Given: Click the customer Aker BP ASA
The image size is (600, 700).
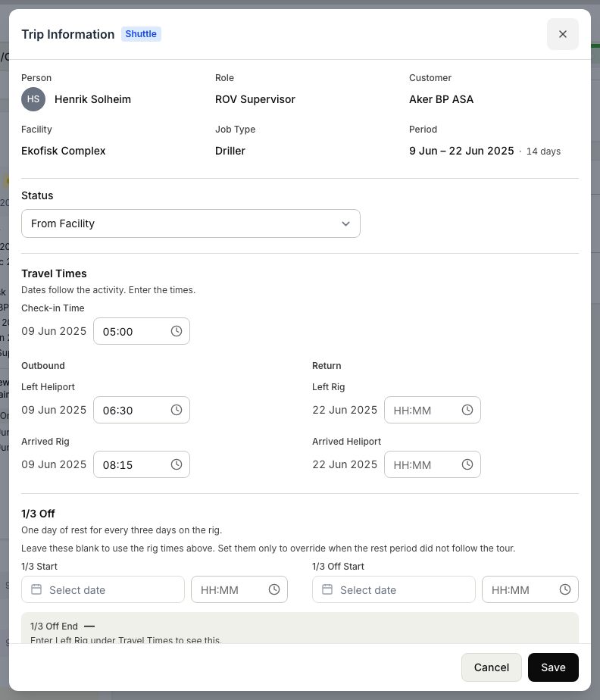Looking at the screenshot, I should (x=441, y=99).
